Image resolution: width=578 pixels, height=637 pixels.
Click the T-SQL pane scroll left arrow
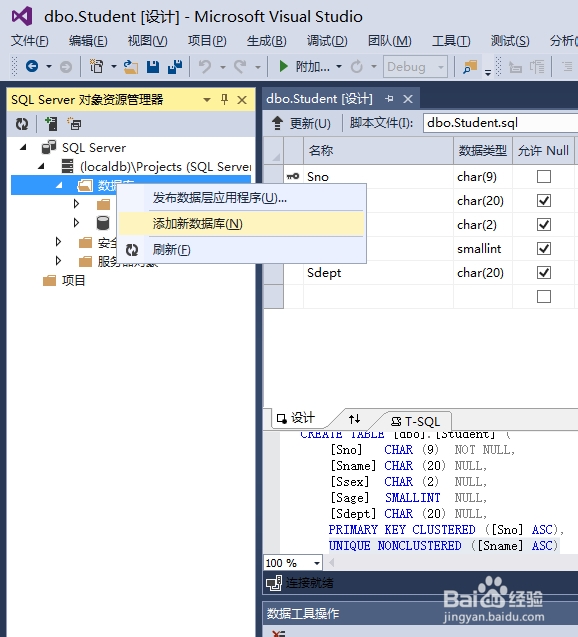pos(331,563)
